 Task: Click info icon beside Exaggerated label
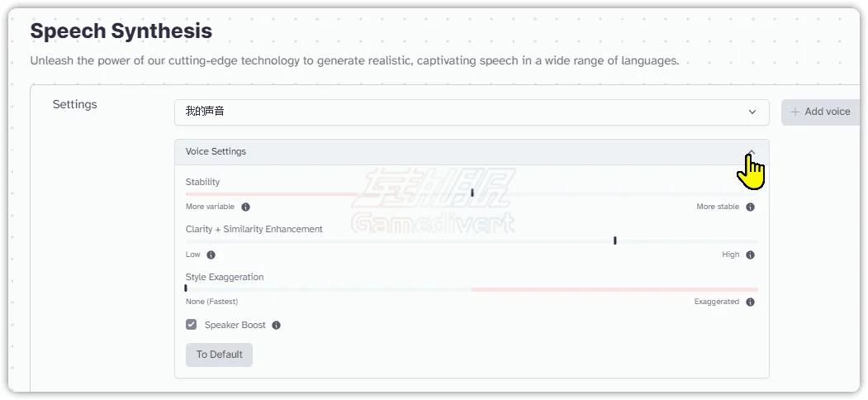(750, 302)
